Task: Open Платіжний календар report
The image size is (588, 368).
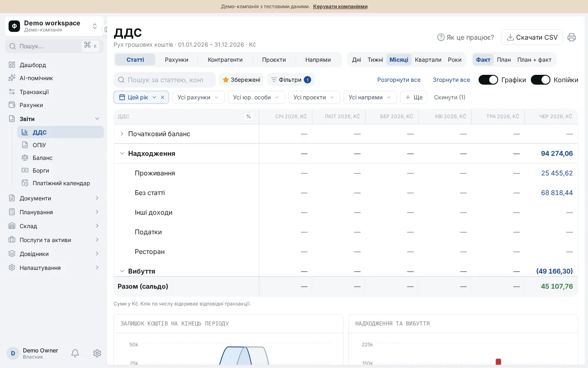Action: 60,183
